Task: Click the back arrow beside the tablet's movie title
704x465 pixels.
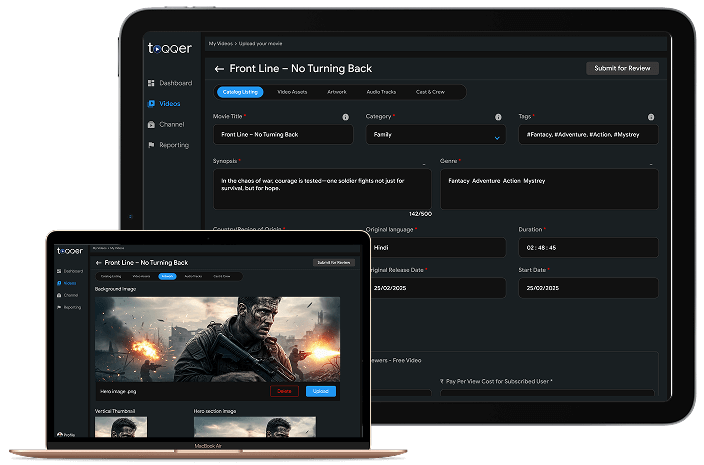Action: [219, 69]
